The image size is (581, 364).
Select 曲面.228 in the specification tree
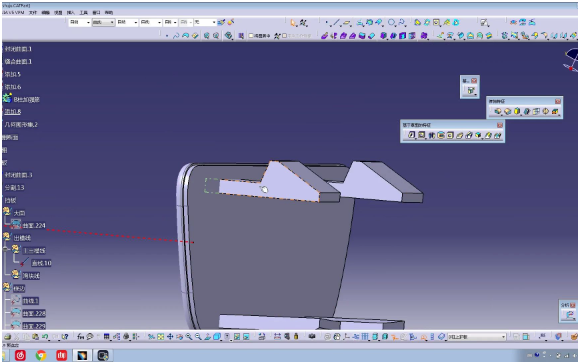coord(34,314)
